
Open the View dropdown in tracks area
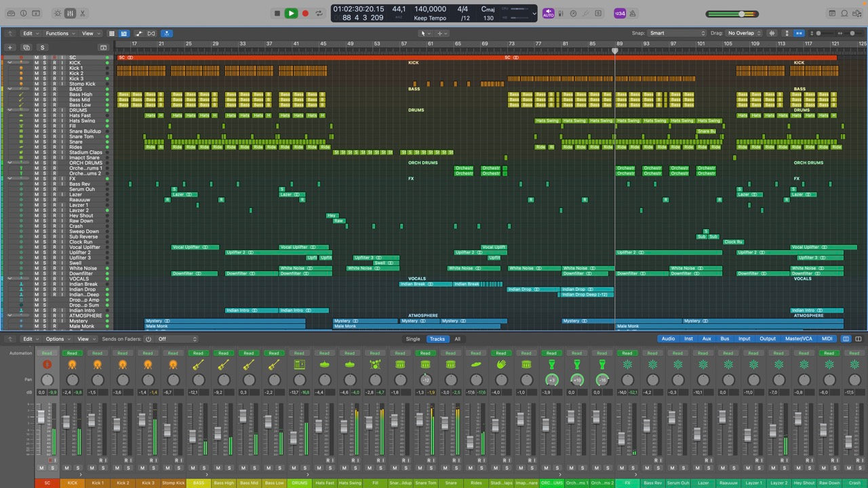click(x=90, y=33)
